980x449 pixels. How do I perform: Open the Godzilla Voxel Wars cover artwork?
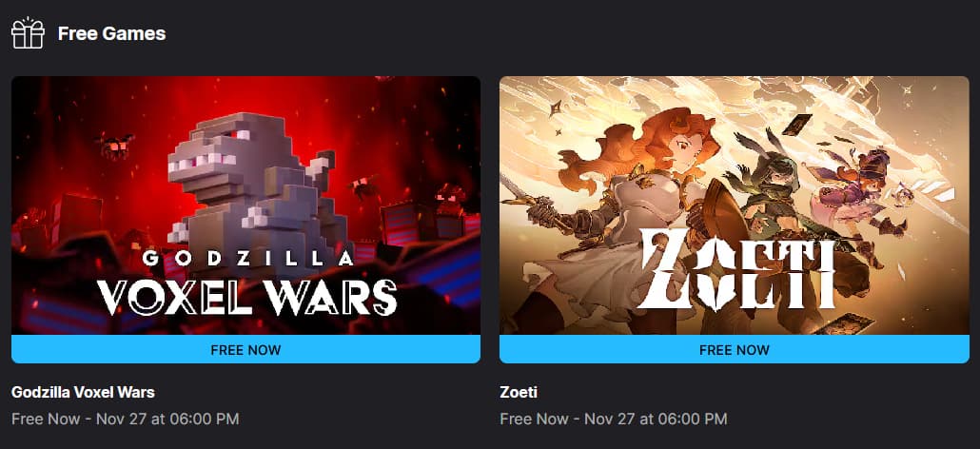click(x=245, y=205)
